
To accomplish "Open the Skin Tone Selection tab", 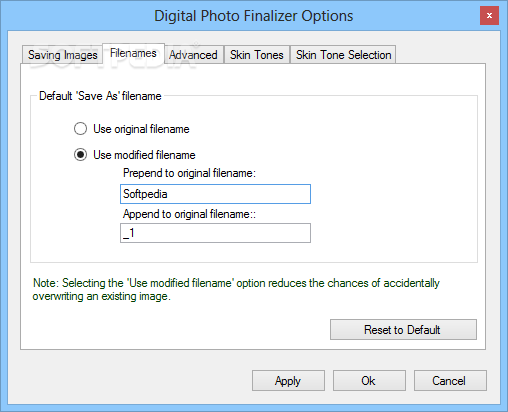I will pyautogui.click(x=343, y=55).
